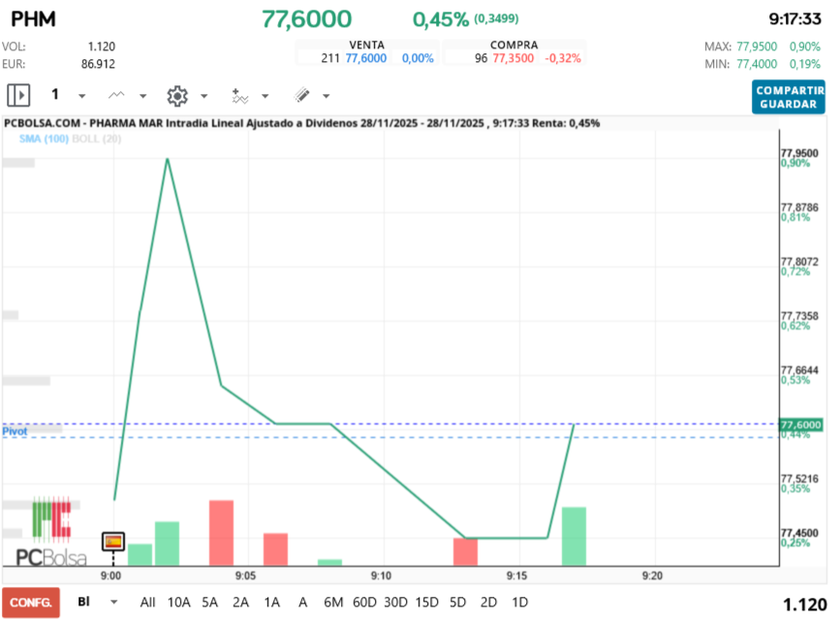840x623 pixels.
Task: Click the Pivot line label
Action: pos(15,431)
